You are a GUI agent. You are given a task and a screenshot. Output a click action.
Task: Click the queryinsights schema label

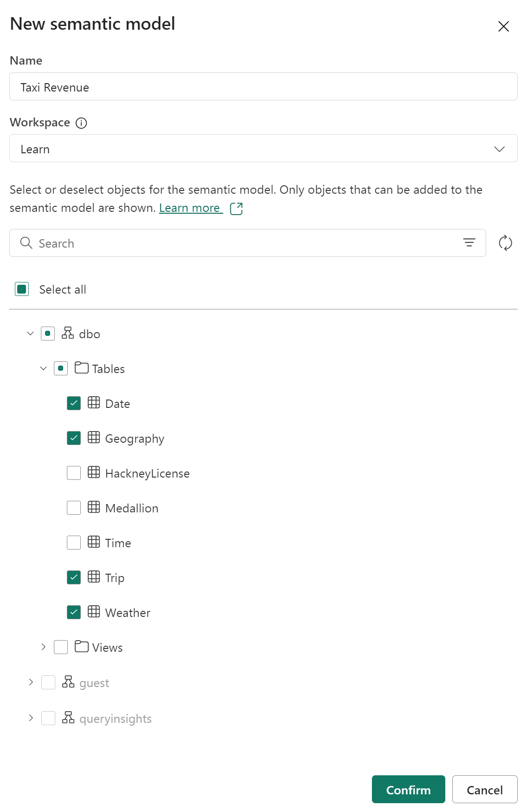point(116,719)
